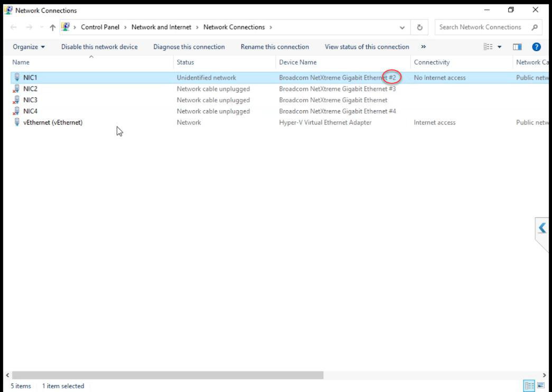This screenshot has height=392, width=552.
Task: Click Hyper-V Virtual Ethernet Adapter text
Action: 325,122
